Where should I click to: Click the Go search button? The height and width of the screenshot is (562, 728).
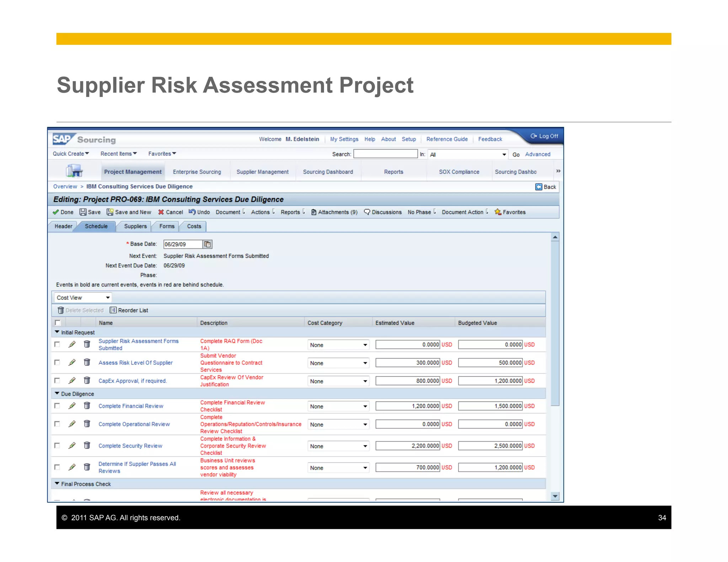tap(516, 155)
